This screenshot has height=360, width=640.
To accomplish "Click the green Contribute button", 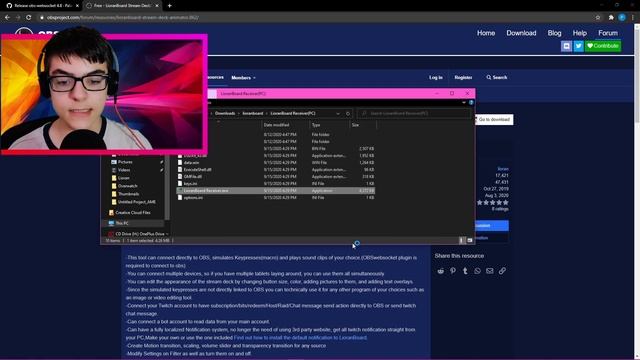I will pos(603,46).
